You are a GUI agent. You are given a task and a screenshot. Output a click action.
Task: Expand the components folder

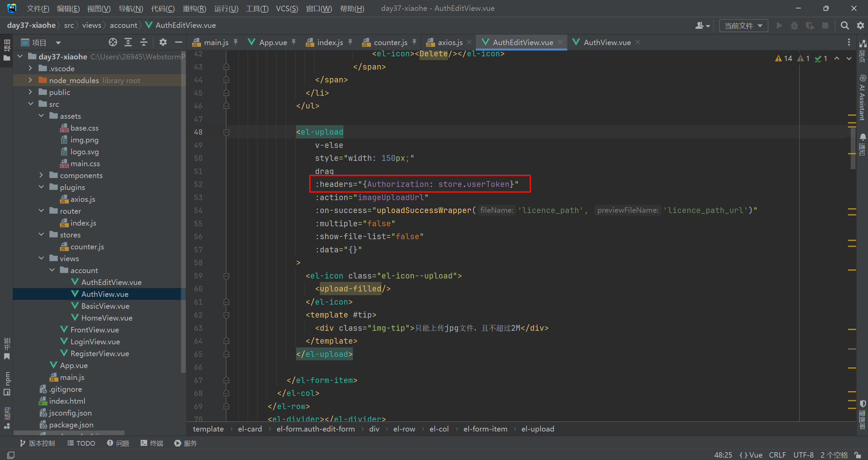coord(41,175)
